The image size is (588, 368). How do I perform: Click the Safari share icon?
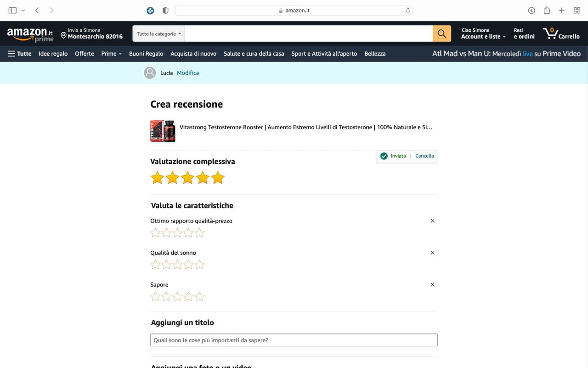point(547,10)
